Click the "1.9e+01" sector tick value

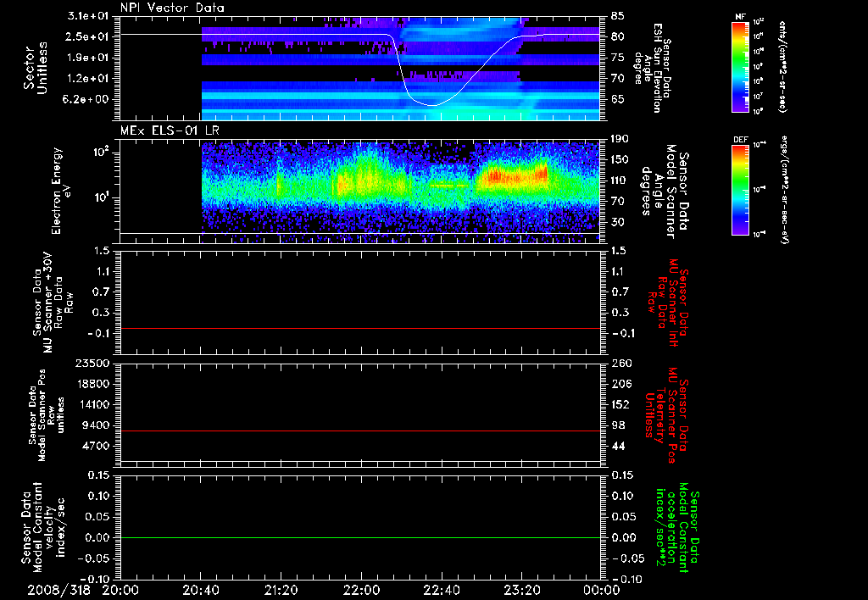tap(88, 58)
